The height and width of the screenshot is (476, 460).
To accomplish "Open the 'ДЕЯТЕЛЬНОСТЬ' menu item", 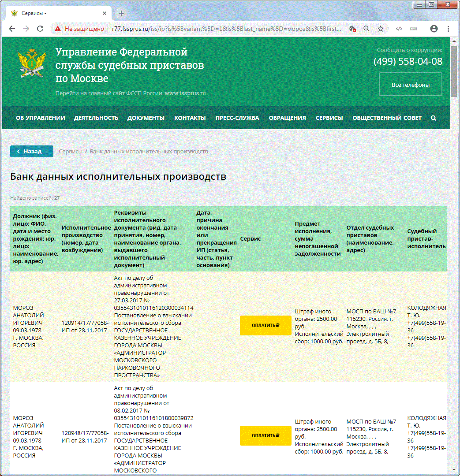I will (x=96, y=118).
